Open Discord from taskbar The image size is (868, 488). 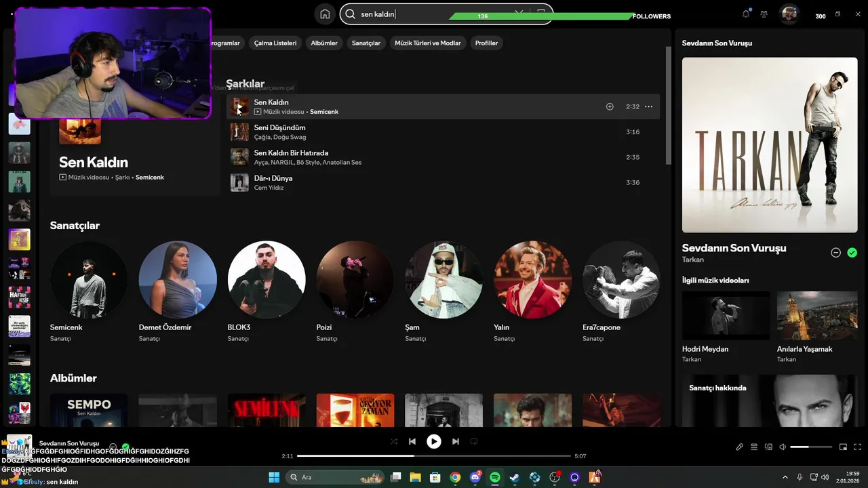tap(475, 477)
